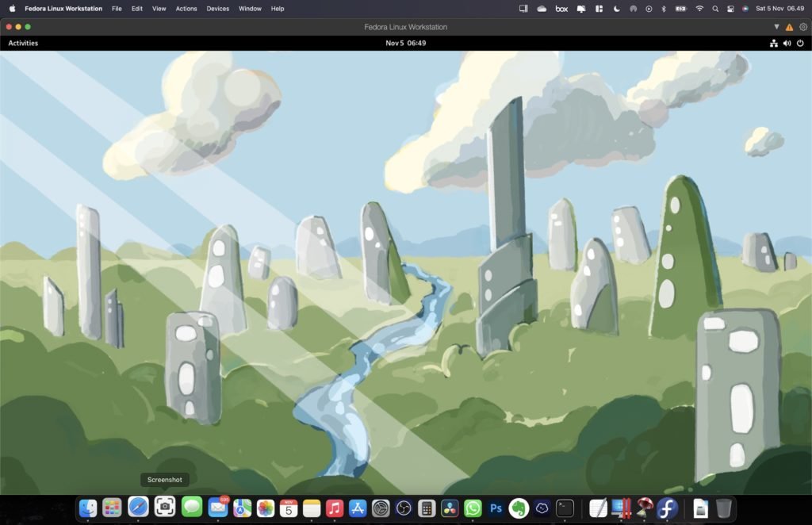This screenshot has width=812, height=525.
Task: Open the Devices menu
Action: [x=217, y=9]
